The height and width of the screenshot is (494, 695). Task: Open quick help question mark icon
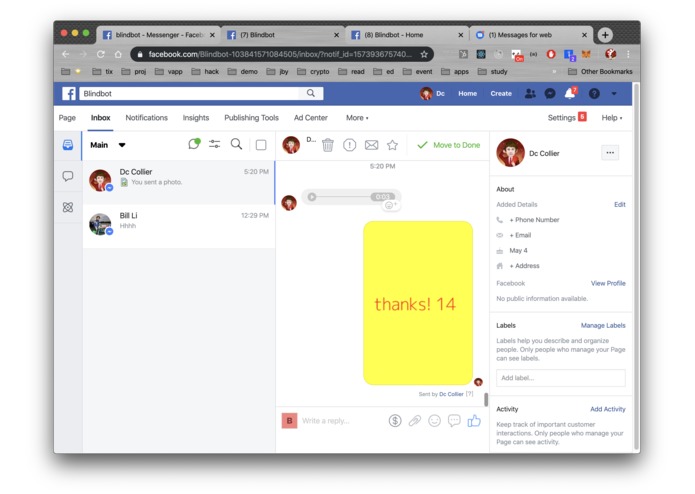pos(594,93)
